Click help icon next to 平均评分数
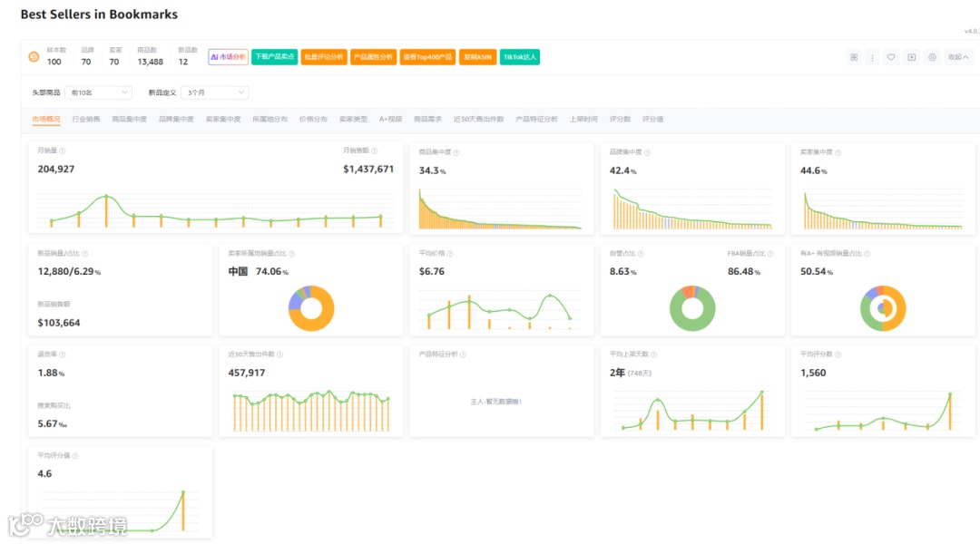The image size is (980, 544). pyautogui.click(x=838, y=355)
